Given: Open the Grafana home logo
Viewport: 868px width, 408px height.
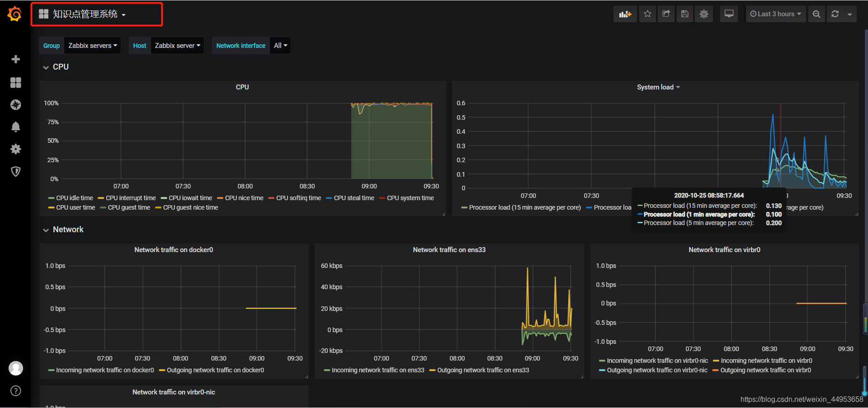Looking at the screenshot, I should [x=15, y=14].
